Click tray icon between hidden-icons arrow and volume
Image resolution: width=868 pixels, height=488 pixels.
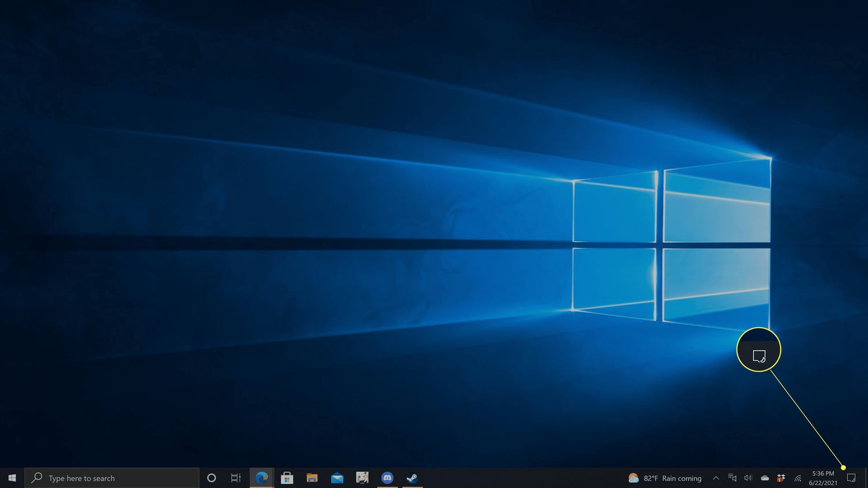coord(732,478)
